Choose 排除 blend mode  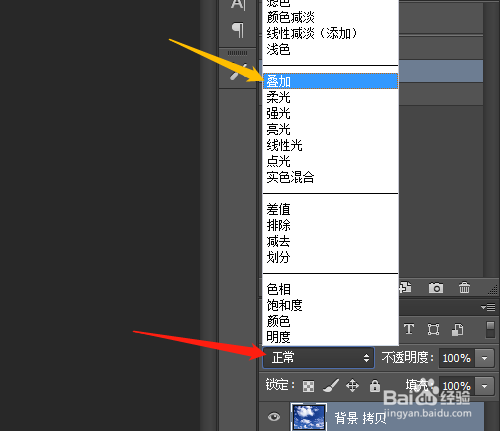(x=331, y=225)
